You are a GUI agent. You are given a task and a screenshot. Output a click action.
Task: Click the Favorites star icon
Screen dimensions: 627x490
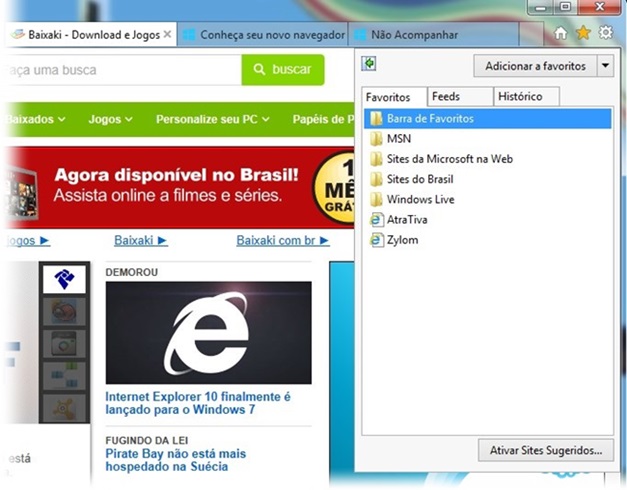583,33
